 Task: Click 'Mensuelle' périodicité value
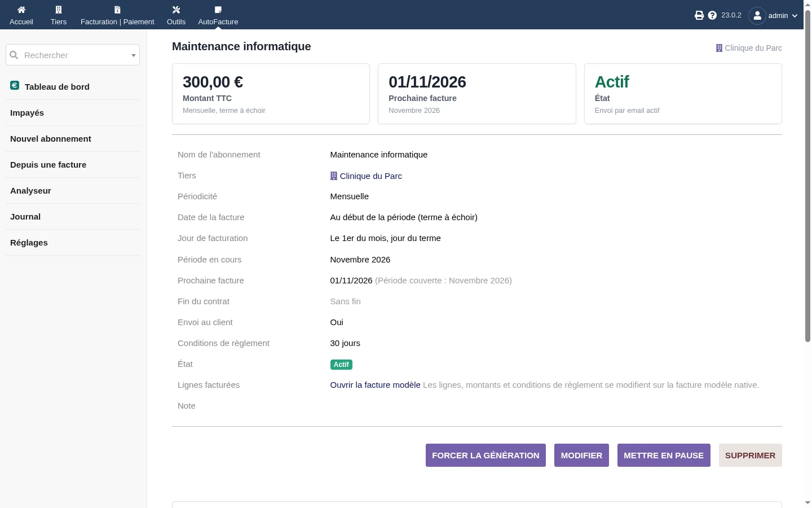tap(350, 196)
